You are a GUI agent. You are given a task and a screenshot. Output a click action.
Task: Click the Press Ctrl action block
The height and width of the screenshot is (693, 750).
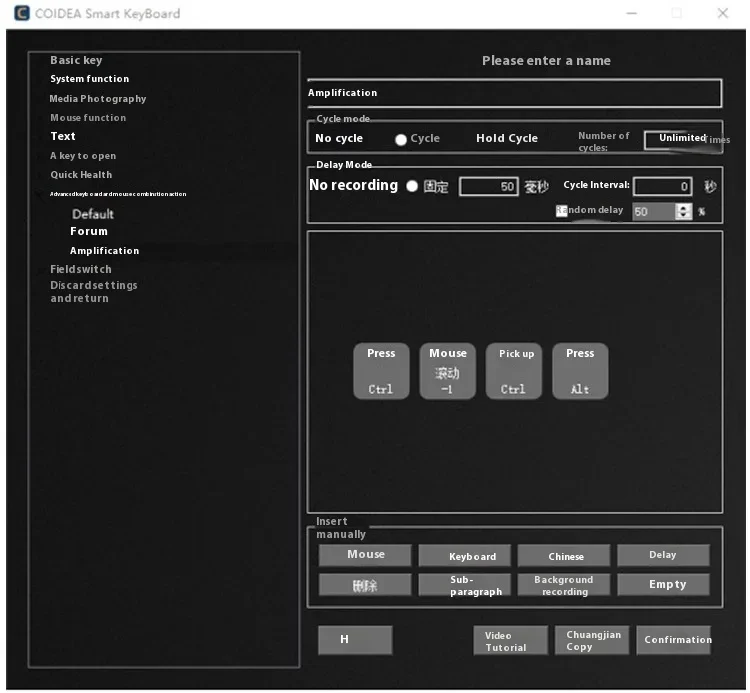pos(381,371)
